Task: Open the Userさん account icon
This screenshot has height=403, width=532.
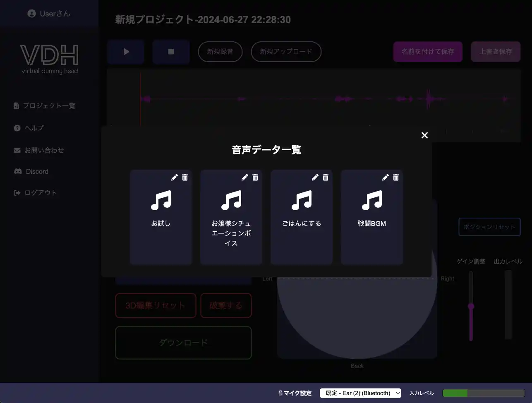Action: [31, 14]
